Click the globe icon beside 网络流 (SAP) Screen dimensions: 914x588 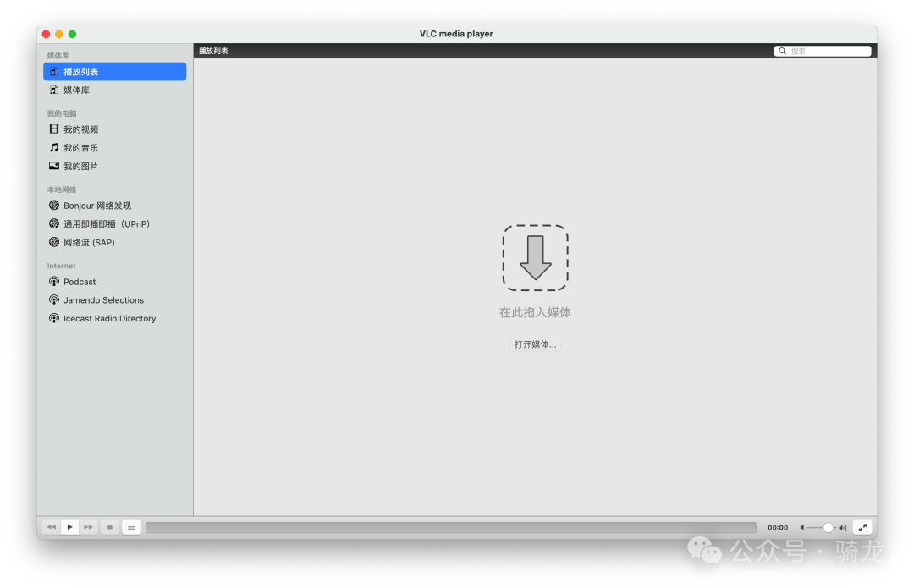tap(53, 242)
